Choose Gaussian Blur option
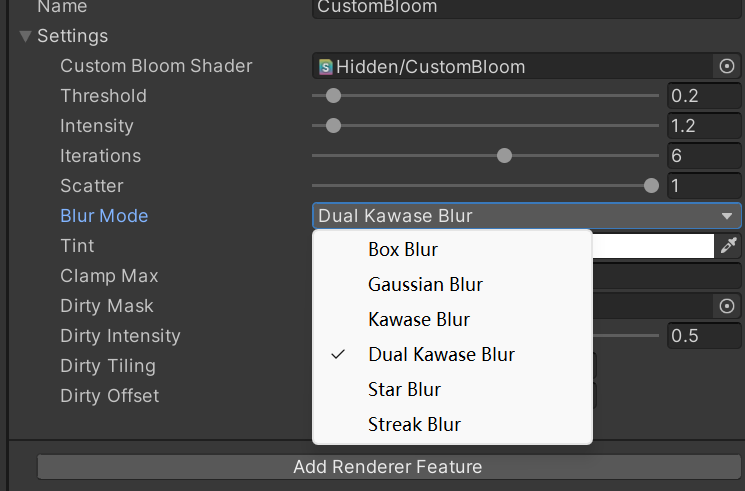 pos(425,284)
